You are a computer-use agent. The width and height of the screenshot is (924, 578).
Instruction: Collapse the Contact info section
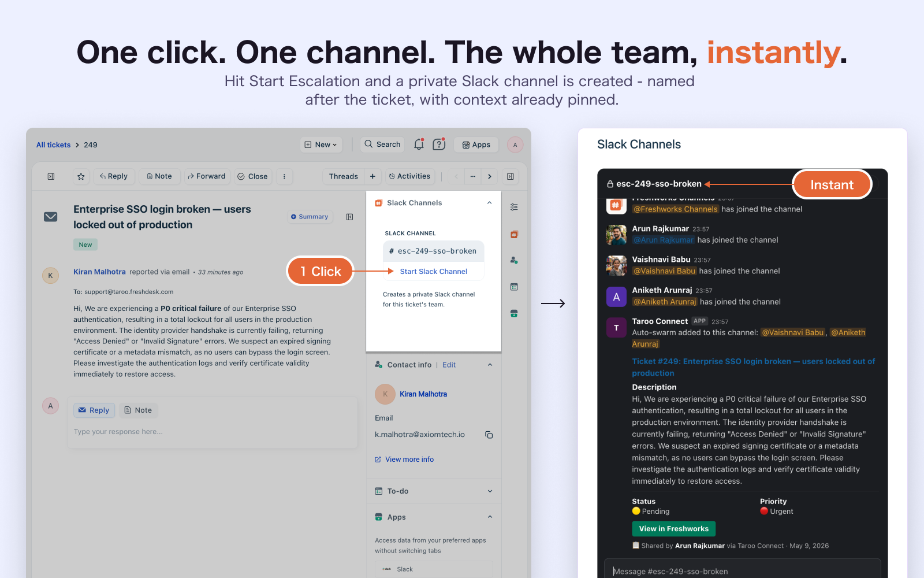pos(490,365)
